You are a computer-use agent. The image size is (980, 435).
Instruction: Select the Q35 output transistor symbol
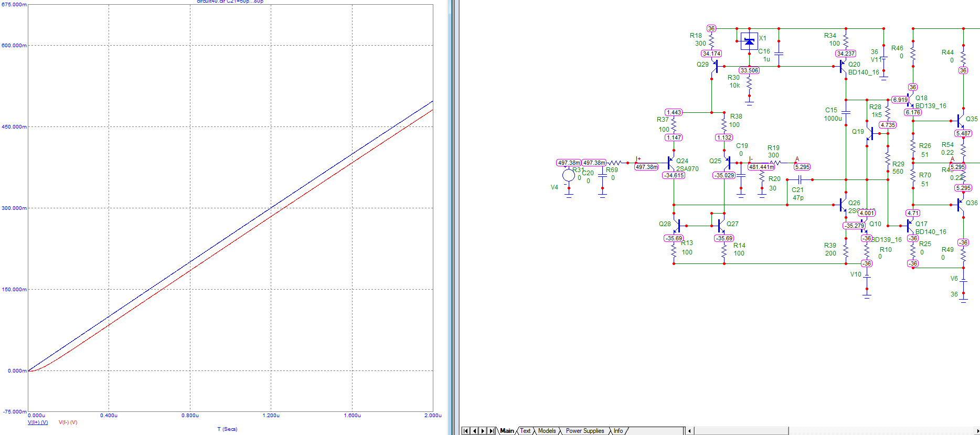pyautogui.click(x=960, y=121)
